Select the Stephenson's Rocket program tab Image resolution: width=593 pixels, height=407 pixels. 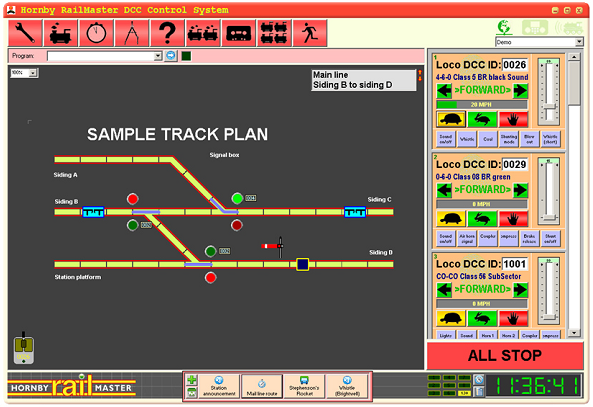pos(304,386)
